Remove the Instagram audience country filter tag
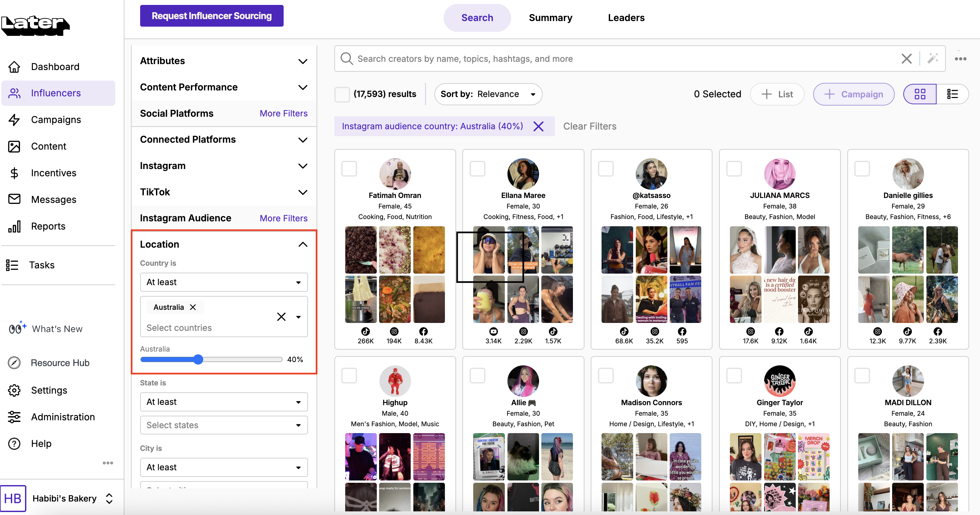This screenshot has width=980, height=515. [x=538, y=126]
